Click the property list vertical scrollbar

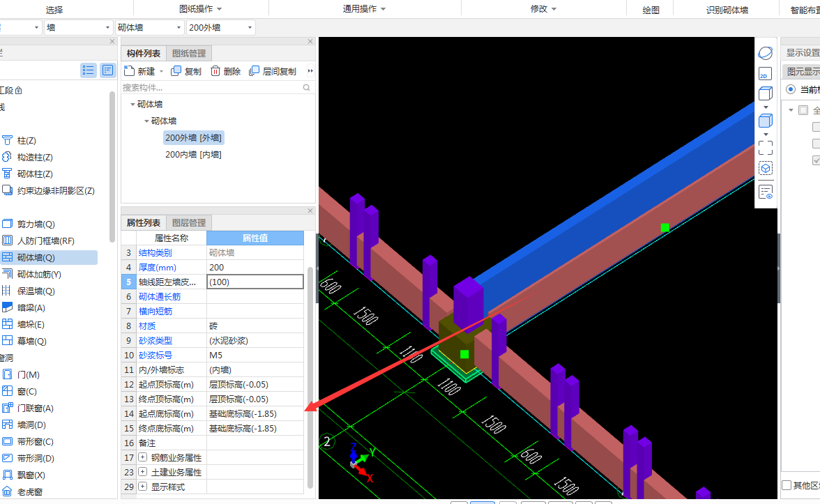pyautogui.click(x=310, y=376)
